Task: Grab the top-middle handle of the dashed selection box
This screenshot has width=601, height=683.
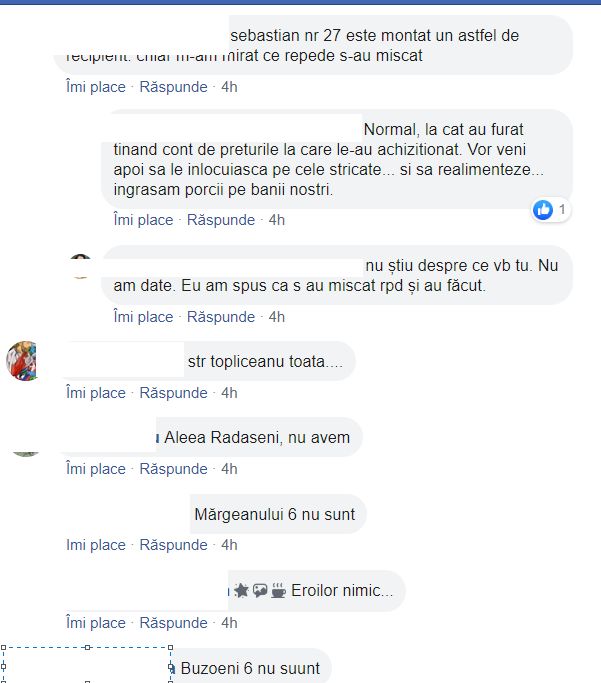Action: point(88,647)
